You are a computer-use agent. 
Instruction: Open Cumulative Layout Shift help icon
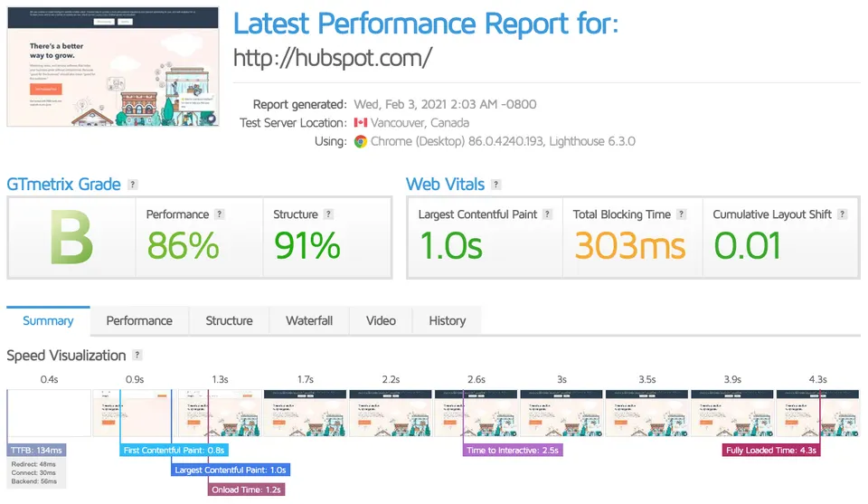coord(842,214)
